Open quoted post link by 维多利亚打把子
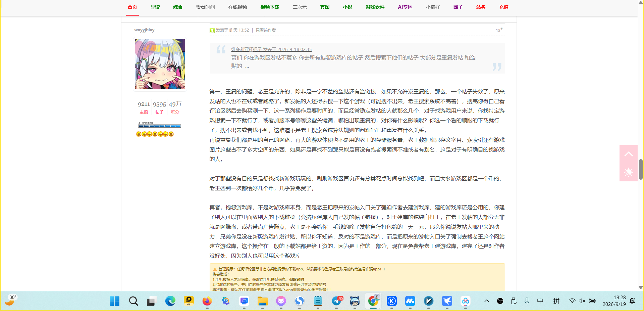The width and height of the screenshot is (644, 311). point(271,49)
